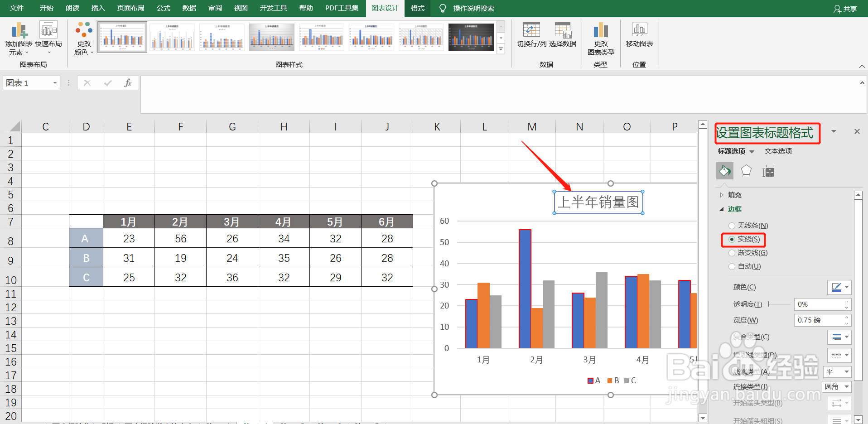Switch to the Page Layout ribbon tab

(x=130, y=8)
